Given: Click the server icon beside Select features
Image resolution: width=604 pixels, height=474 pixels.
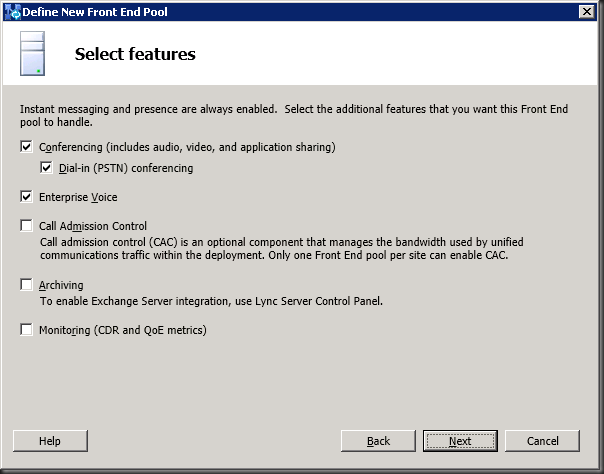Looking at the screenshot, I should [x=32, y=54].
